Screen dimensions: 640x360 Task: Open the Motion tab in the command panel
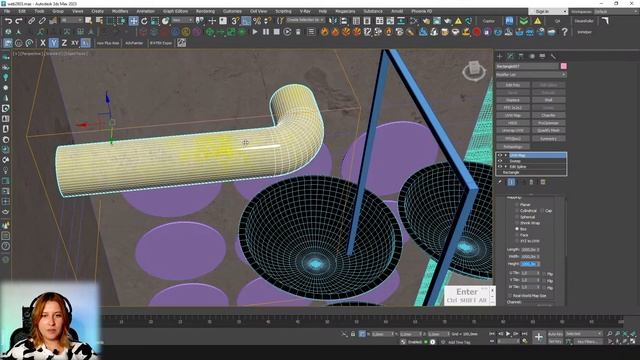(532, 56)
